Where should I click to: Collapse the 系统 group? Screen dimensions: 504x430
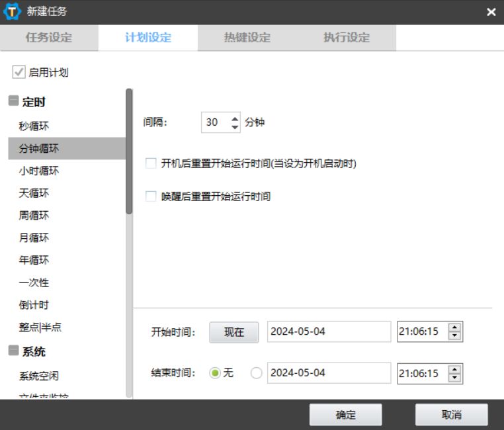click(13, 351)
